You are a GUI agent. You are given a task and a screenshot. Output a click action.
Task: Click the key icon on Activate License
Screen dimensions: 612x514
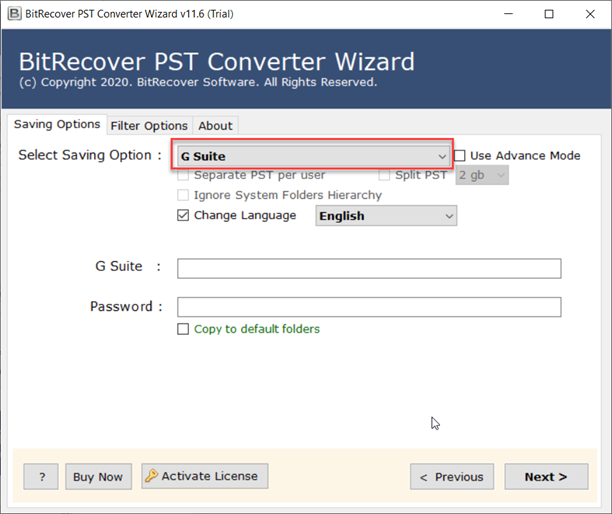(151, 476)
